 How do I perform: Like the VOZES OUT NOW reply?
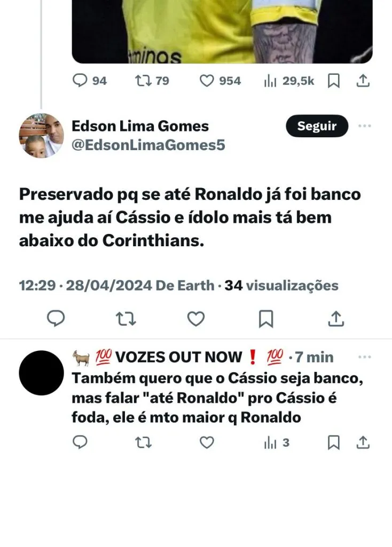pos(207,443)
